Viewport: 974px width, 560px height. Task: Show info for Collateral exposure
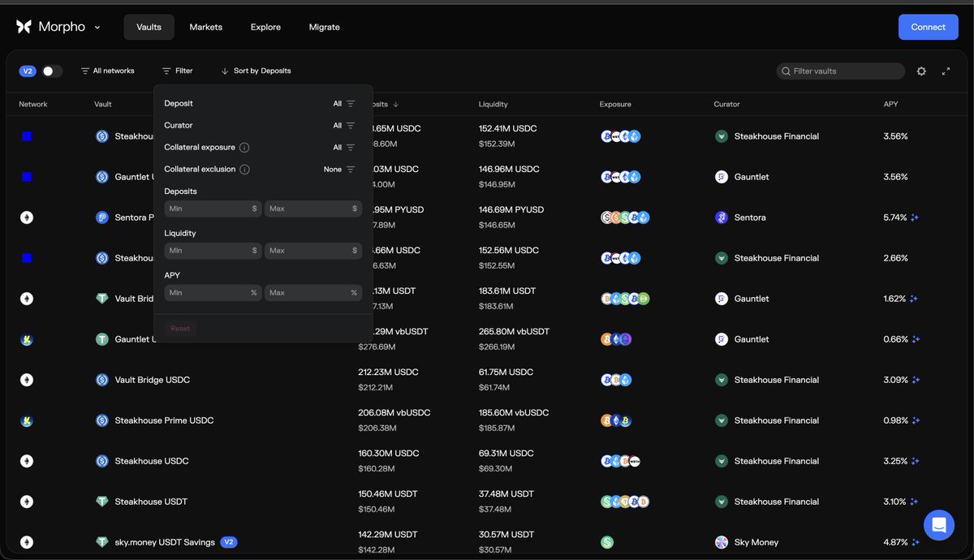pyautogui.click(x=244, y=148)
